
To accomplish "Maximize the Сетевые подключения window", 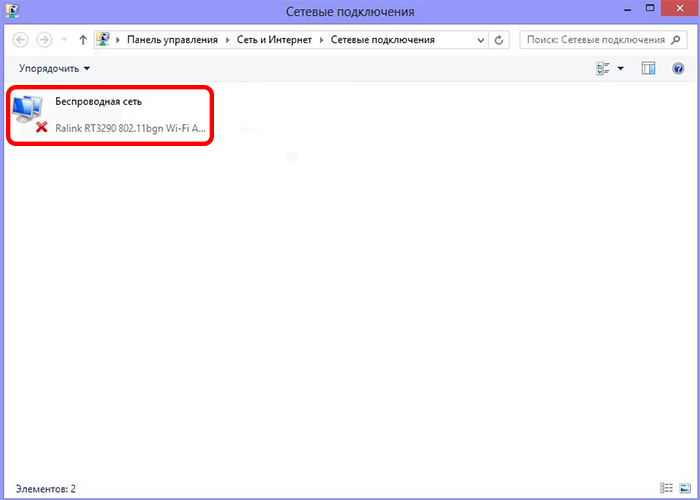I will click(650, 8).
